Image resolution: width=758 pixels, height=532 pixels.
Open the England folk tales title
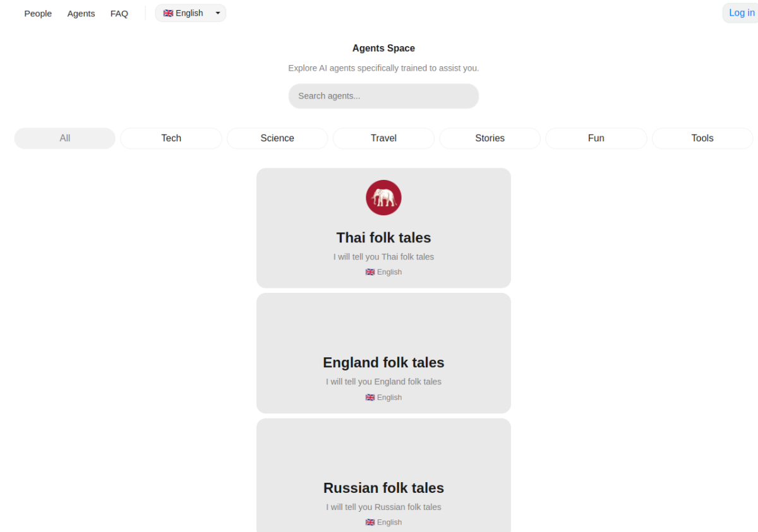click(x=383, y=362)
